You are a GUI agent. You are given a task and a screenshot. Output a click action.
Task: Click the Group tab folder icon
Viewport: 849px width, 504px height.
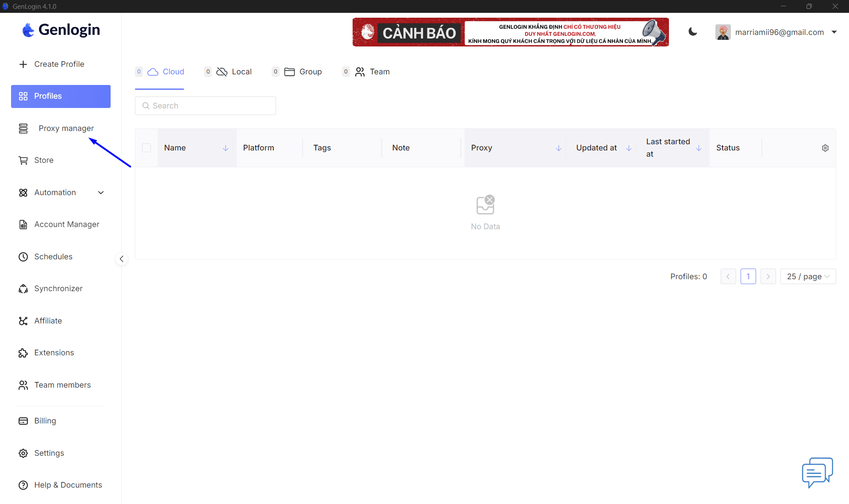click(x=289, y=72)
